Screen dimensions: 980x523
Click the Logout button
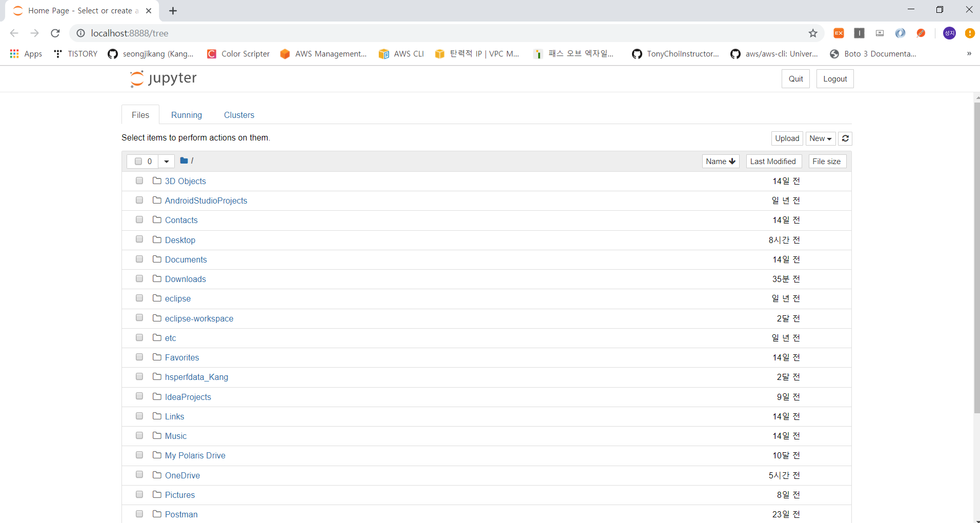(x=835, y=79)
